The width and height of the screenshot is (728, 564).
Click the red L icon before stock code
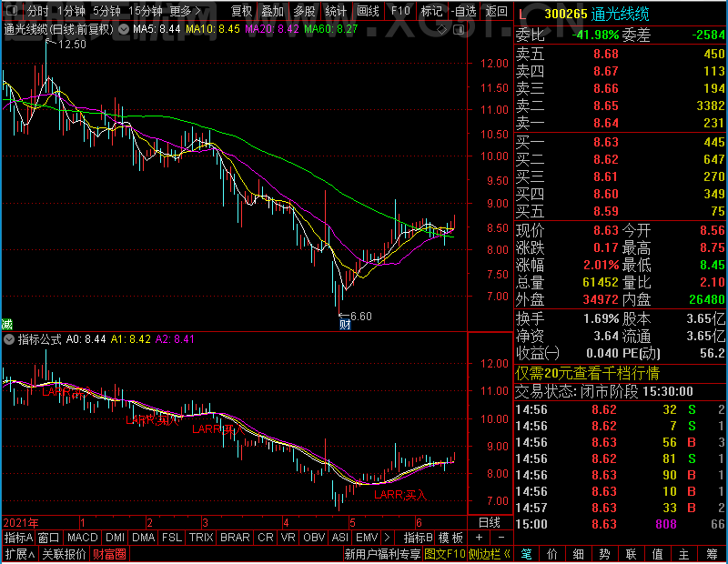[x=522, y=15]
